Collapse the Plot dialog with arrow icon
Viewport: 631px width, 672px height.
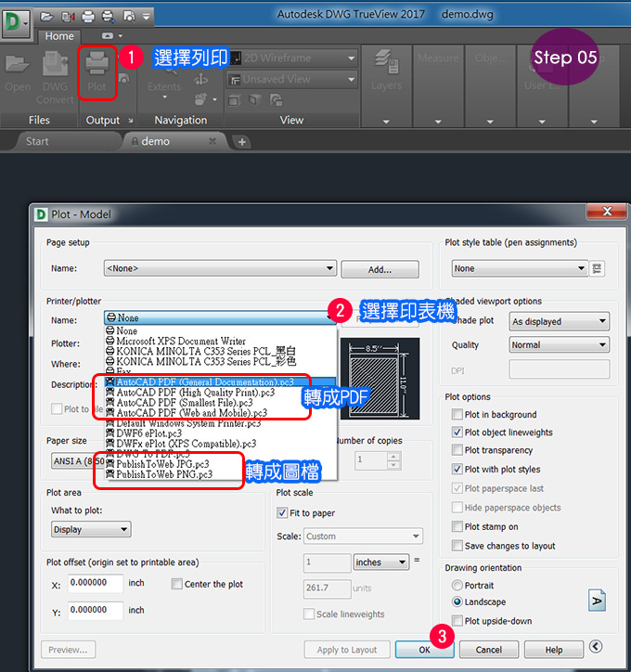click(596, 646)
